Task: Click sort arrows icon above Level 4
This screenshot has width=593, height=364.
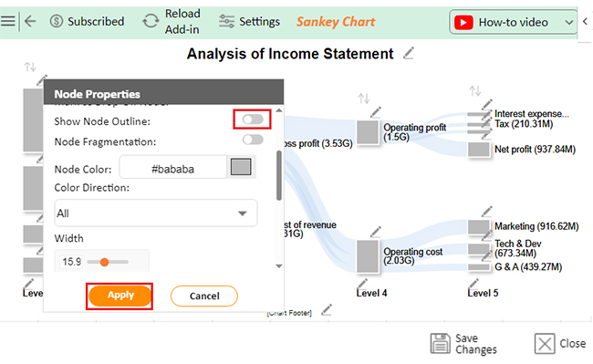Action: click(x=364, y=99)
